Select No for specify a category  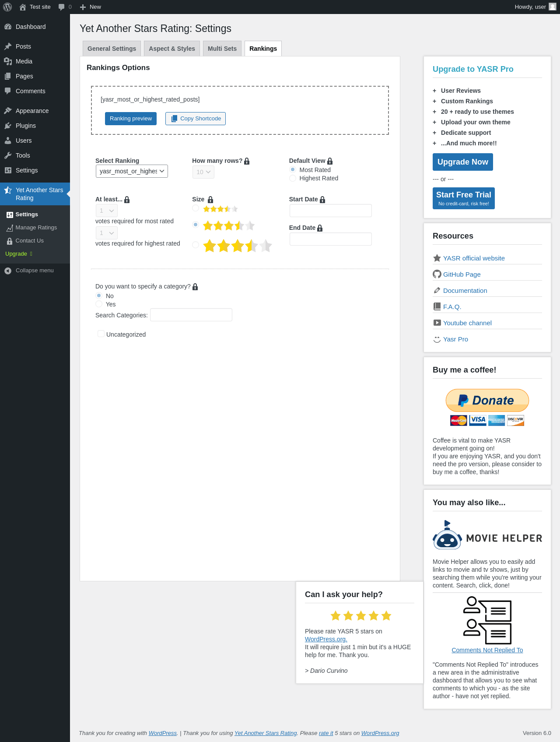click(x=99, y=295)
